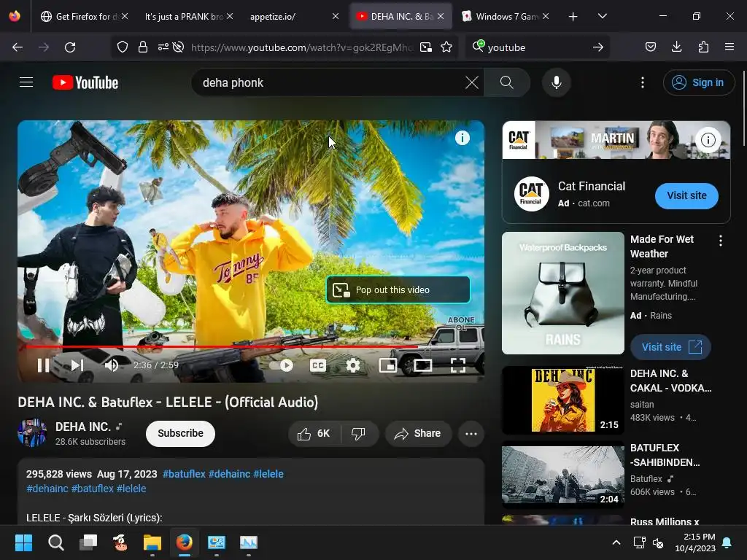Screen dimensions: 747x560
Task: Visit site for Rains ad
Action: 671,347
